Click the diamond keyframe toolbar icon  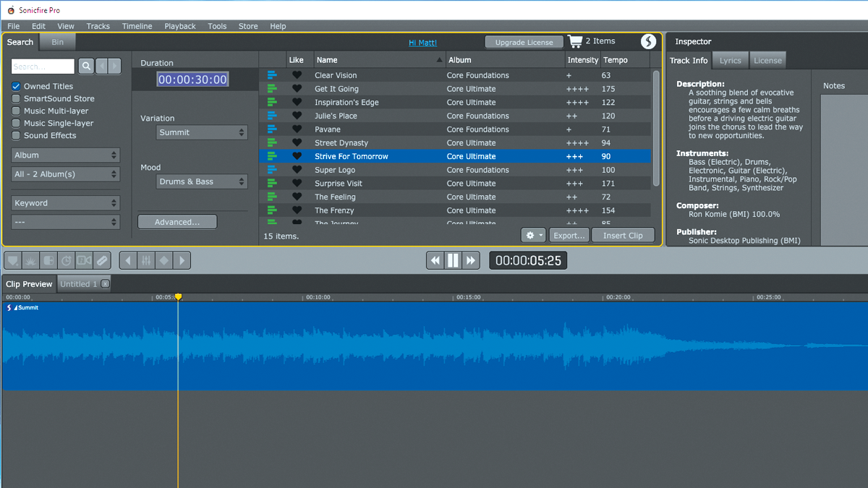[164, 260]
